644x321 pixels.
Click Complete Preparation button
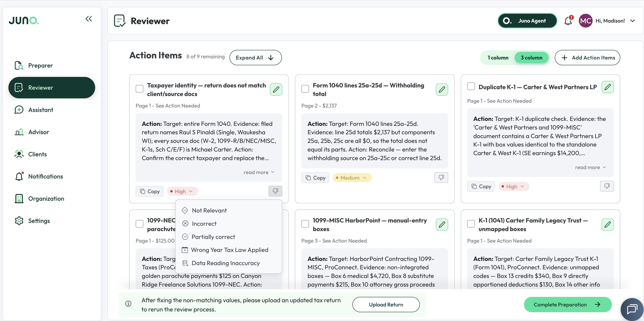point(568,305)
